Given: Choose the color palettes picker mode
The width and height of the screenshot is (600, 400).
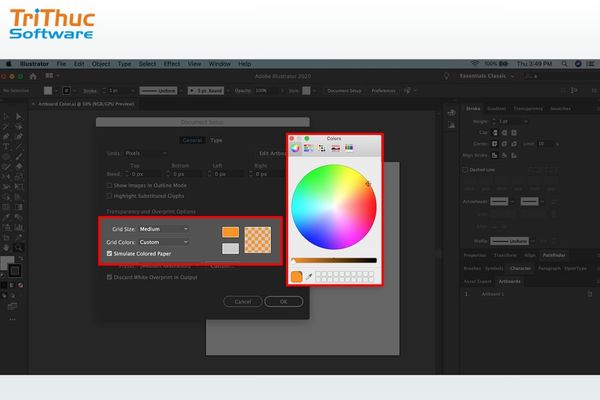Looking at the screenshot, I should click(x=322, y=148).
